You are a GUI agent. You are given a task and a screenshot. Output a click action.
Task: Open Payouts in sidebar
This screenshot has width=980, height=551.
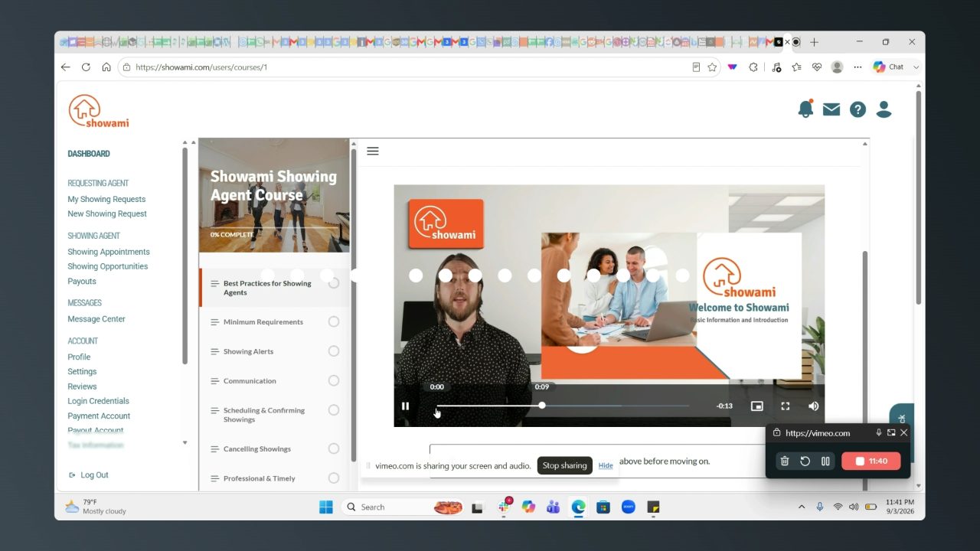click(82, 281)
